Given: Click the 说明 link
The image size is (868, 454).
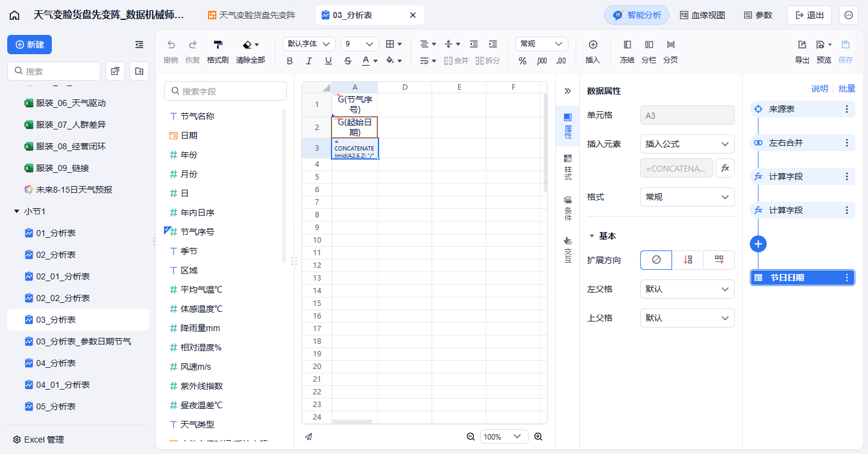Looking at the screenshot, I should (820, 89).
